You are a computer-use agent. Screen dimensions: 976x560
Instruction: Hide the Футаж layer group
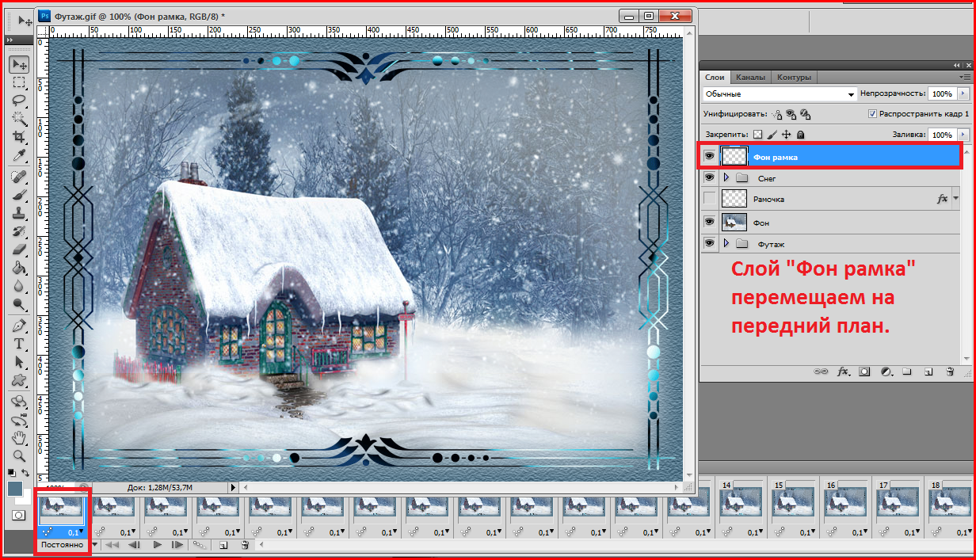coord(710,243)
